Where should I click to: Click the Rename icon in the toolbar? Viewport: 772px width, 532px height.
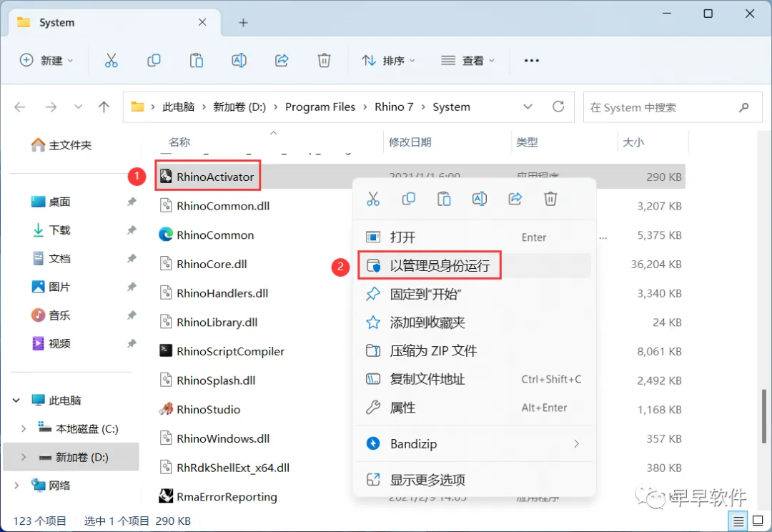pyautogui.click(x=239, y=61)
